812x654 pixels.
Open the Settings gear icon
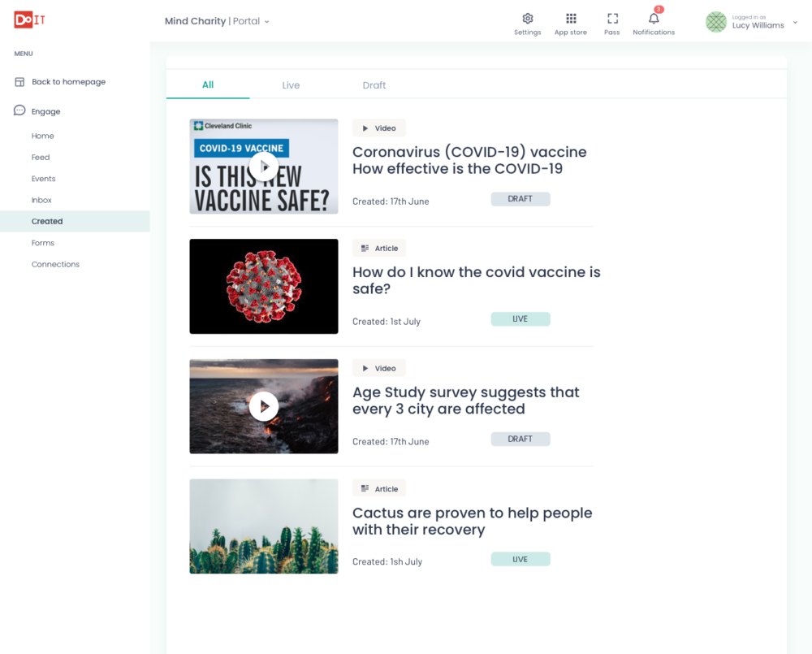(527, 19)
